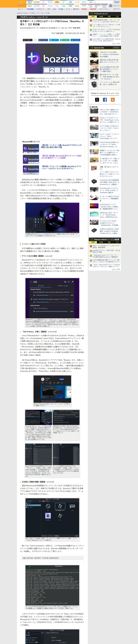Open the Wi-Fi 7ルーター special site link

[x=109, y=77]
